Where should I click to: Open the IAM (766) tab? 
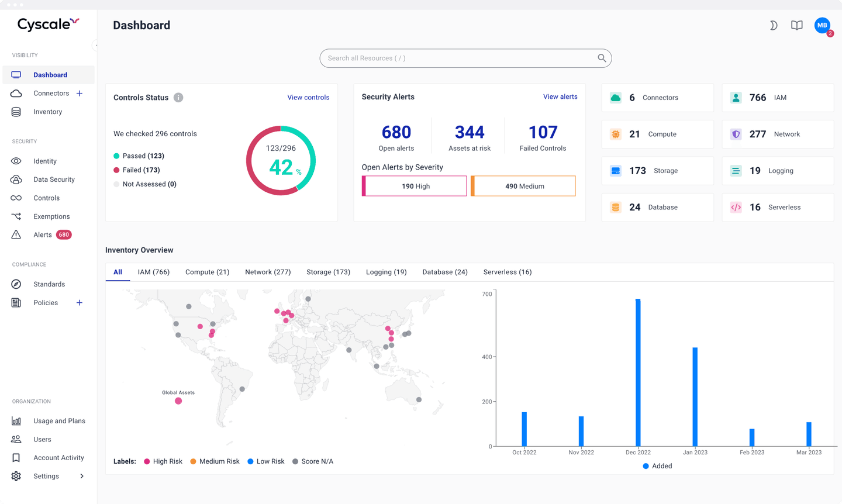pos(153,272)
